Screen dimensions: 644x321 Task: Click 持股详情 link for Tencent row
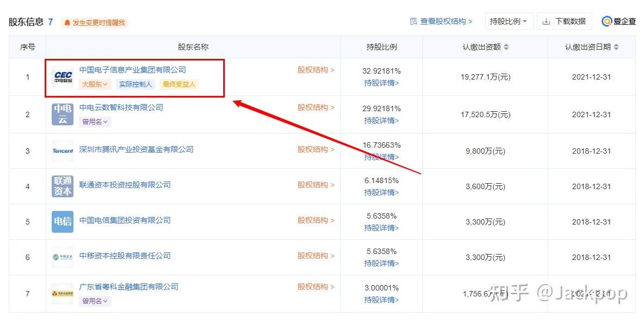[x=381, y=158]
